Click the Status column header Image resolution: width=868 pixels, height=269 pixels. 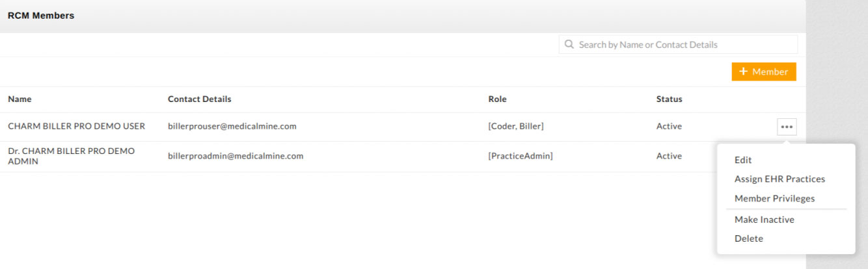pyautogui.click(x=669, y=99)
